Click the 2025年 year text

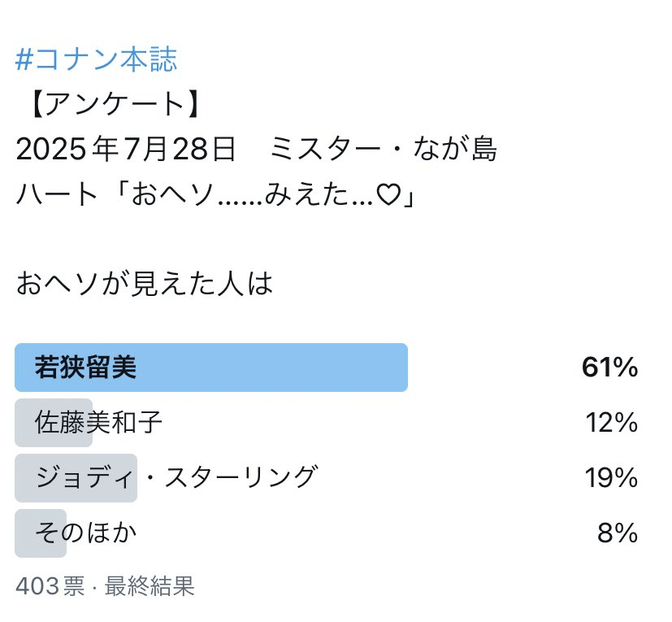(x=67, y=149)
